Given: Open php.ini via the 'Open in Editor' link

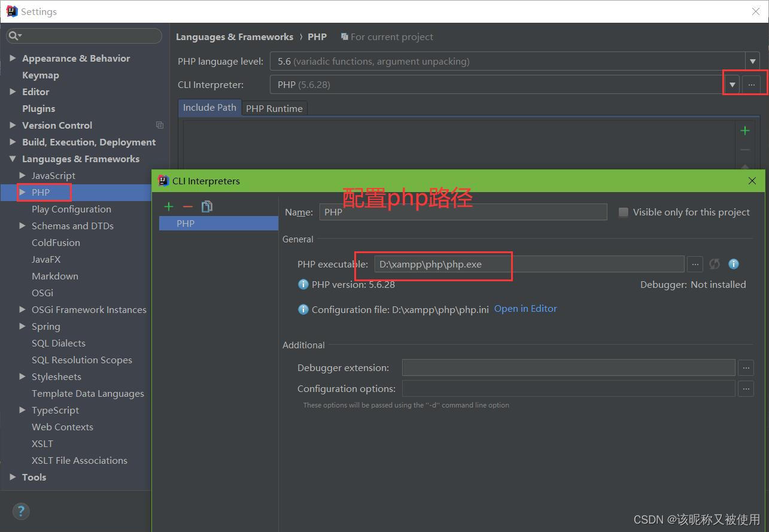Looking at the screenshot, I should [x=525, y=309].
